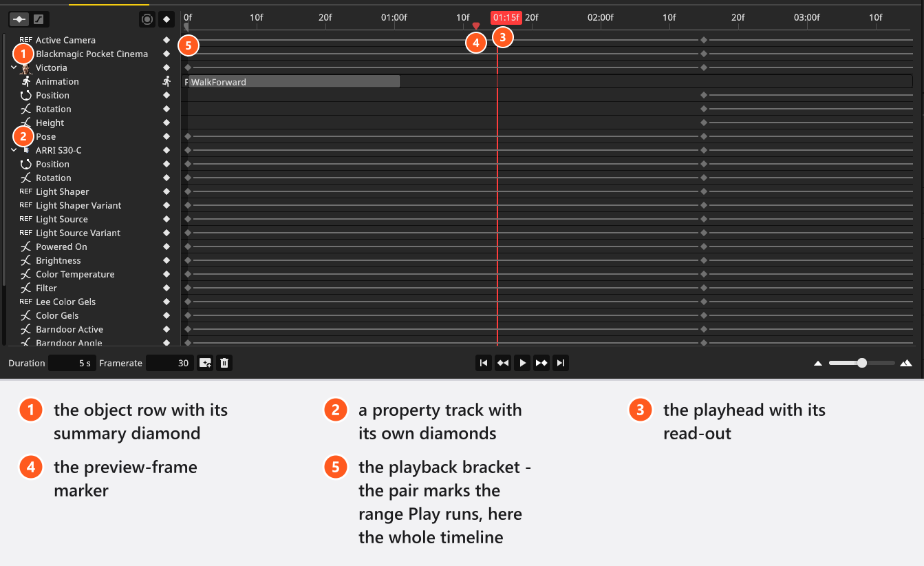Toggle the keyframe diamond for Powered On

(x=166, y=247)
